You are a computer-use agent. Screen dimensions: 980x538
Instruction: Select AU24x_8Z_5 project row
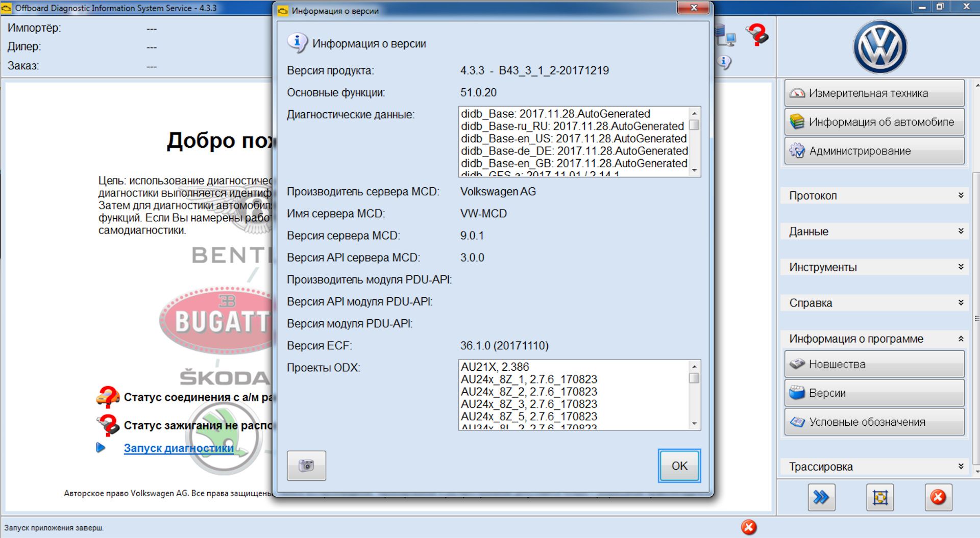pyautogui.click(x=529, y=416)
